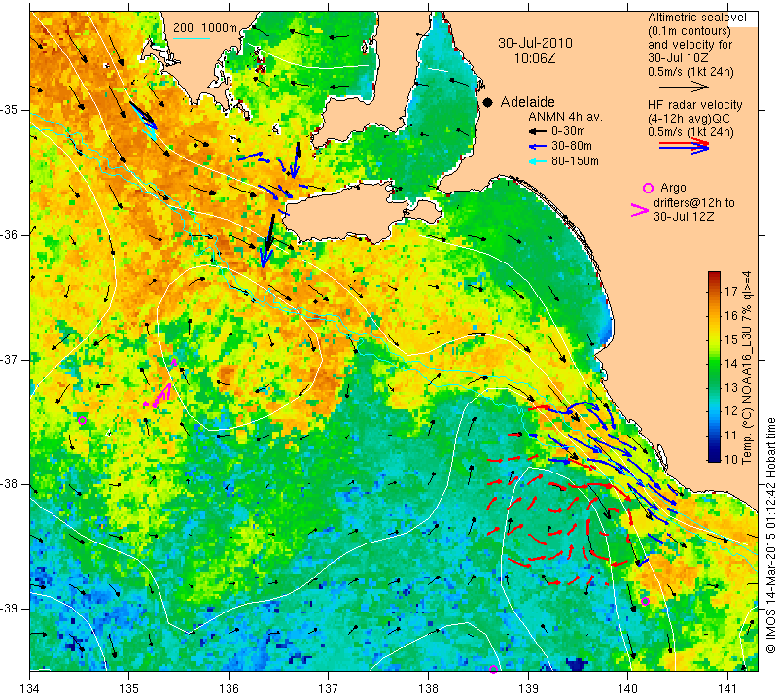Viewport: 778px width, 700px height.
Task: Click the longitude axis label 137
Action: pyautogui.click(x=329, y=689)
